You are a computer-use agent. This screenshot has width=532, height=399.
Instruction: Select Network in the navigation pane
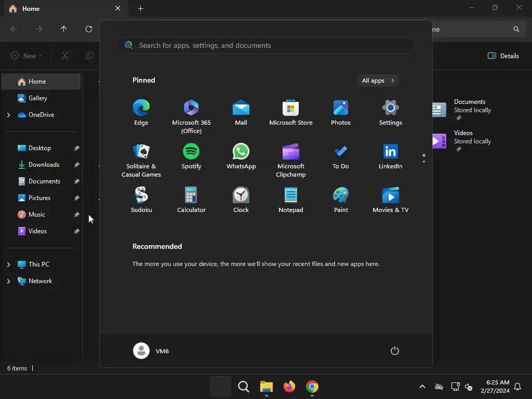pyautogui.click(x=35, y=281)
